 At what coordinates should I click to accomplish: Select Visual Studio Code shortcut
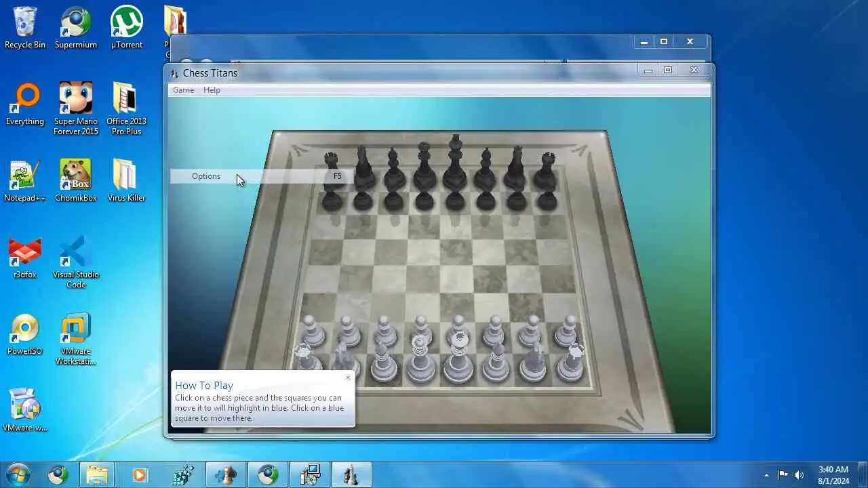click(76, 262)
